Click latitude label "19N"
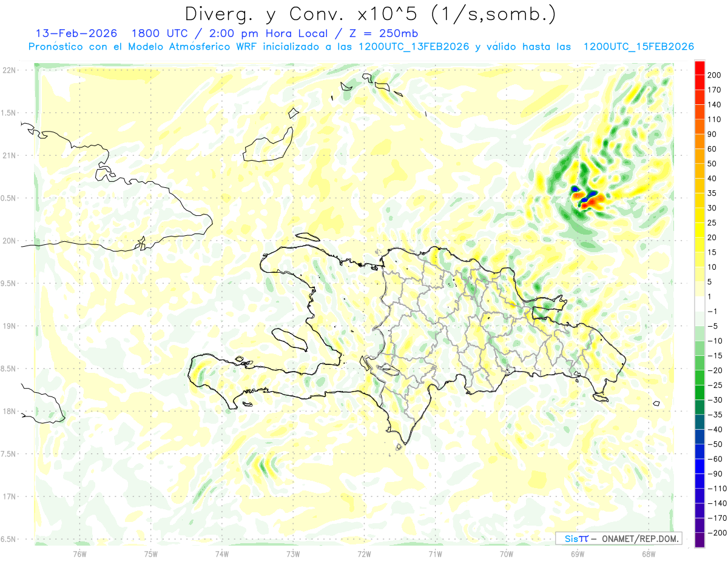 tap(9, 326)
